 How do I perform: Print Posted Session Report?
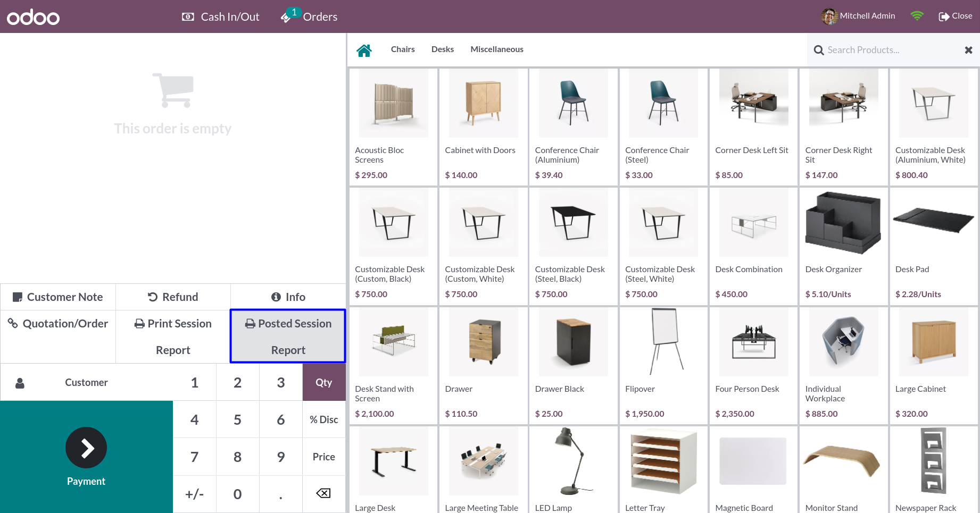pyautogui.click(x=288, y=337)
